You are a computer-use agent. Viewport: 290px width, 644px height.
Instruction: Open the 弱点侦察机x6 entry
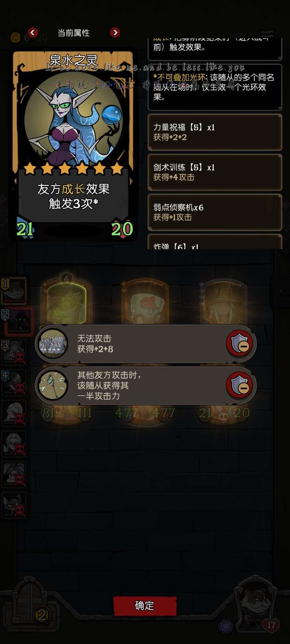215,212
